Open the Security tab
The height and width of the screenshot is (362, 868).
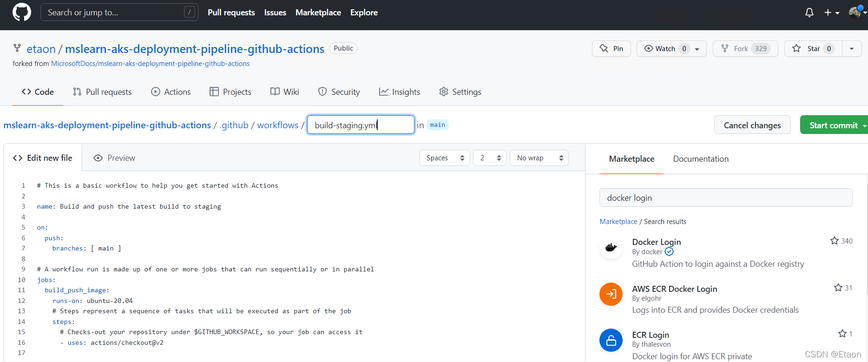click(x=339, y=92)
